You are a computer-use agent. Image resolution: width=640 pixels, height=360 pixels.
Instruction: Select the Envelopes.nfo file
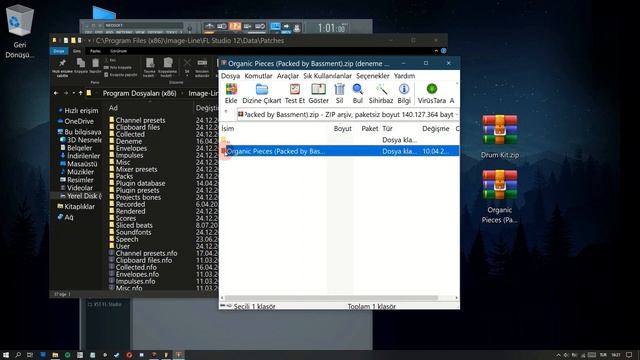137,274
